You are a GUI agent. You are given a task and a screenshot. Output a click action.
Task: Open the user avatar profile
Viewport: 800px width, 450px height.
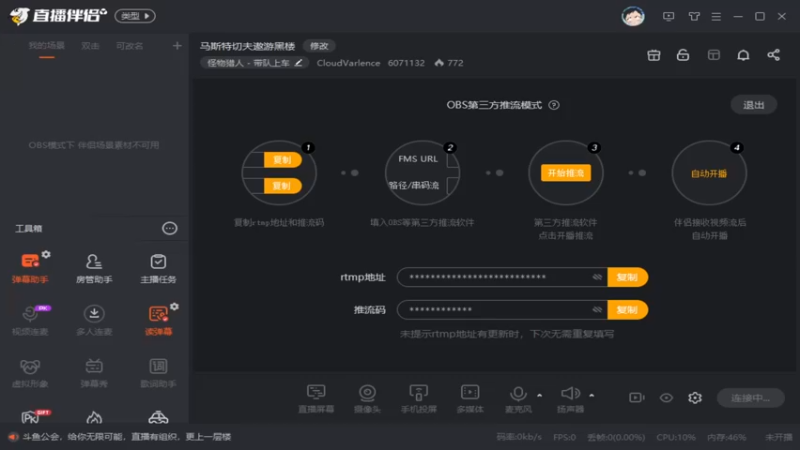pos(633,16)
